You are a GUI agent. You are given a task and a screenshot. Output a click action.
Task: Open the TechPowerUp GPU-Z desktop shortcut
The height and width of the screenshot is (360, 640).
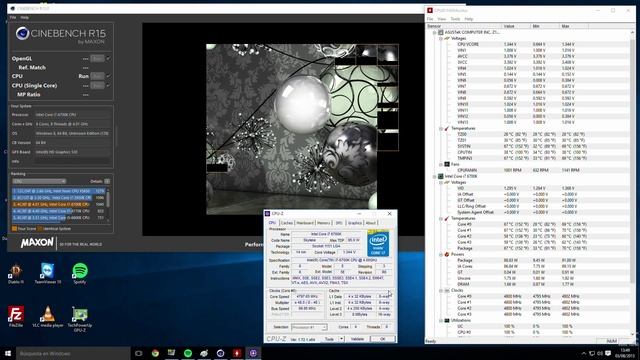pyautogui.click(x=80, y=319)
